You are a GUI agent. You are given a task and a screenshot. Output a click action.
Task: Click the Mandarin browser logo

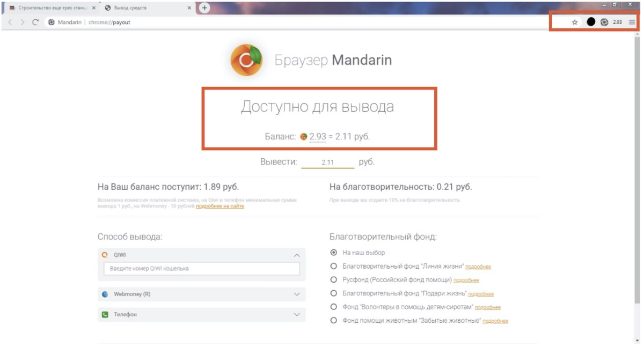point(246,60)
